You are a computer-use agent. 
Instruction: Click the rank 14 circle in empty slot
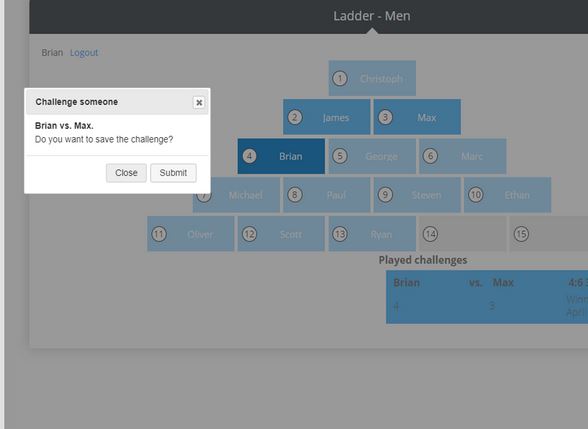[x=430, y=234]
